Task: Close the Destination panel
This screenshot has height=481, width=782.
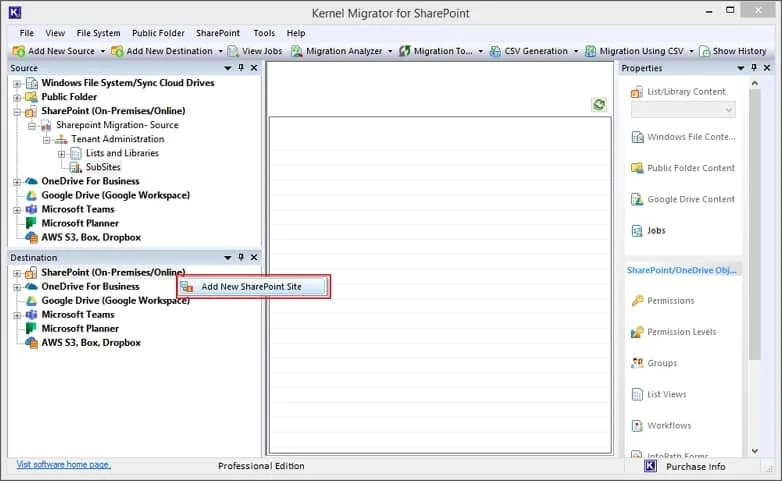Action: [254, 257]
